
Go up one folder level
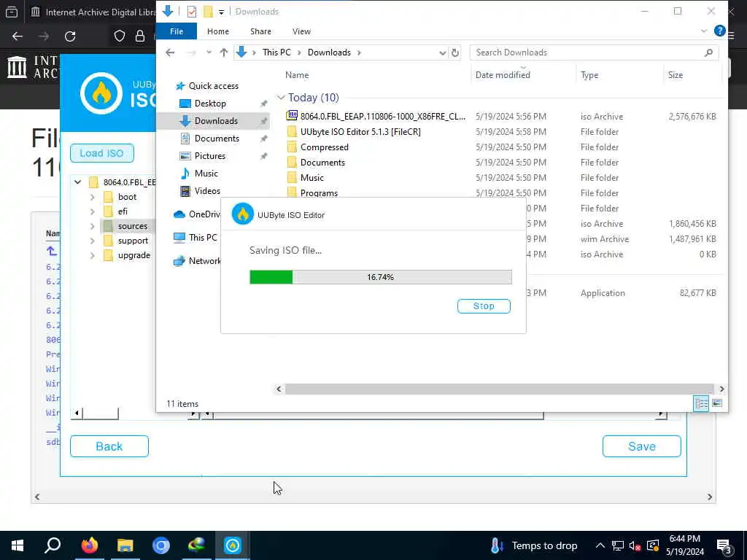(223, 52)
